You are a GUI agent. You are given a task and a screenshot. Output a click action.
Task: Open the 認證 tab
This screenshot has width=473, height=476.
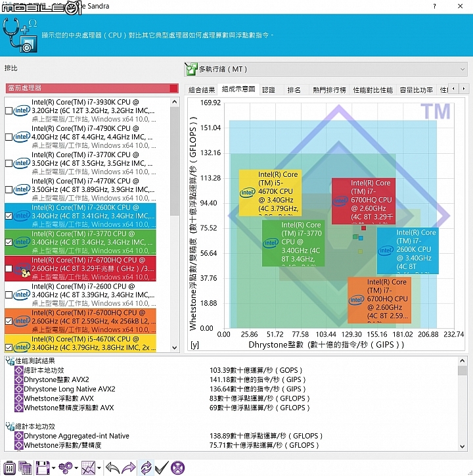tap(269, 90)
